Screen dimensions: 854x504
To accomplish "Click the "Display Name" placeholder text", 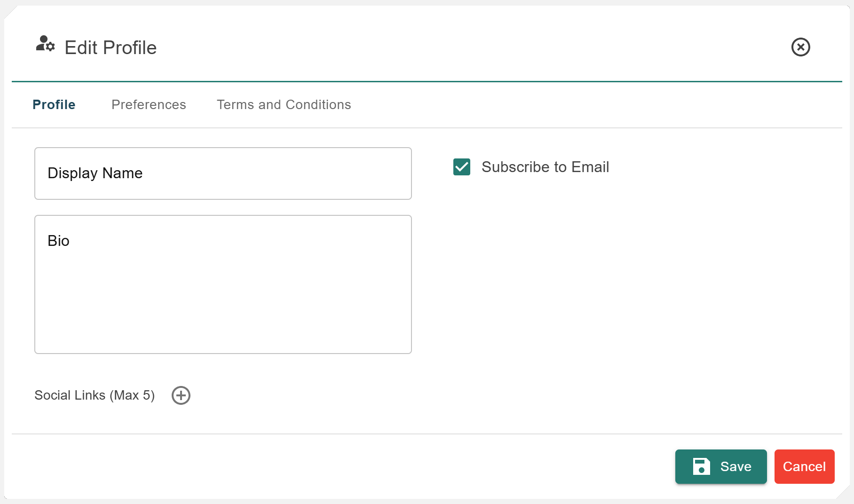I will tap(95, 173).
